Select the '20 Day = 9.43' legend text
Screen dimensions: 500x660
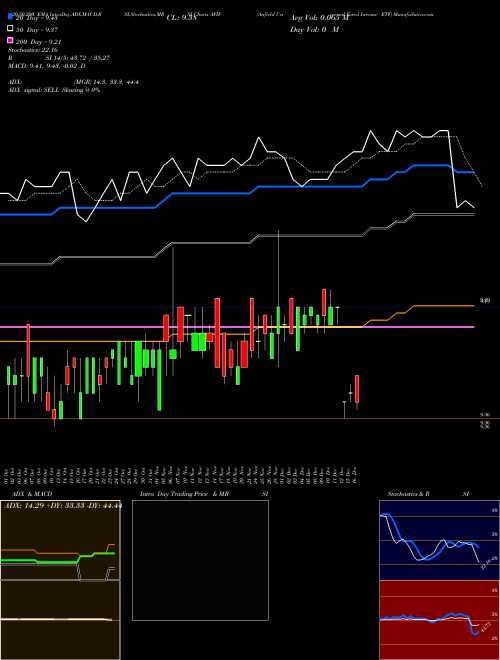37,18
